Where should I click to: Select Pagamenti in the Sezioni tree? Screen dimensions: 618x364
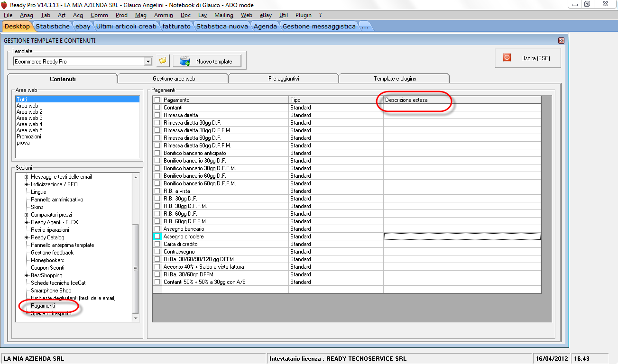[43, 306]
